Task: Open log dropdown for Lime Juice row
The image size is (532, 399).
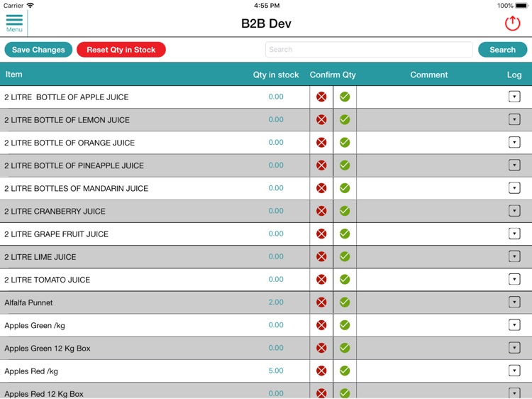Action: pyautogui.click(x=514, y=256)
